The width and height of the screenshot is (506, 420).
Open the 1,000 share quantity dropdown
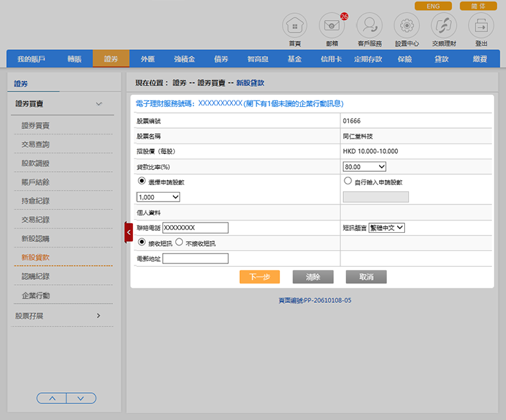pyautogui.click(x=159, y=198)
